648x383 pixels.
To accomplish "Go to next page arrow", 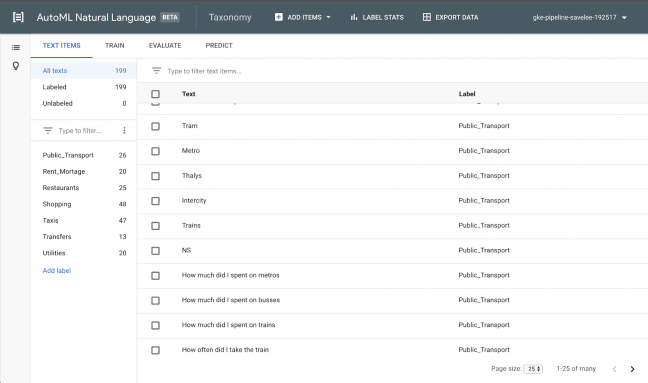I will point(632,369).
